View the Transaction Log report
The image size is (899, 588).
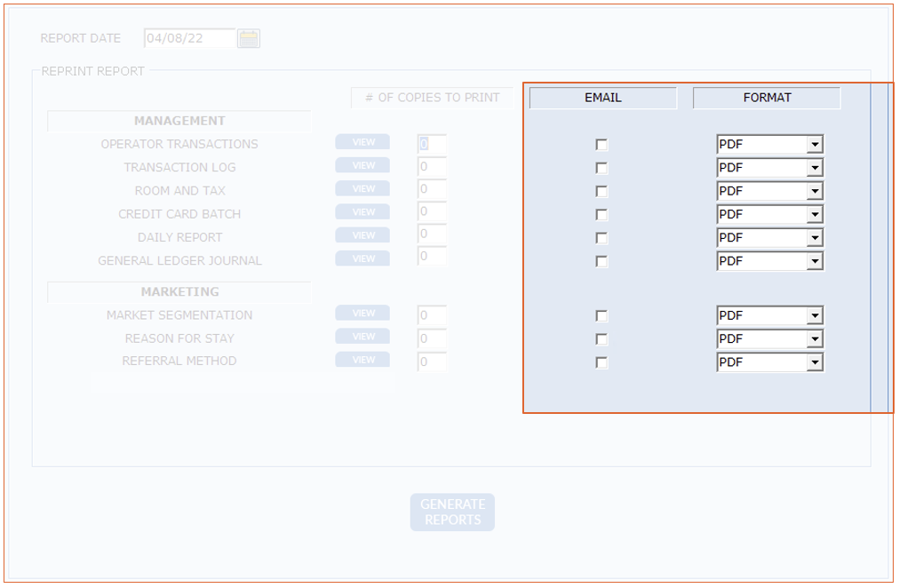362,165
